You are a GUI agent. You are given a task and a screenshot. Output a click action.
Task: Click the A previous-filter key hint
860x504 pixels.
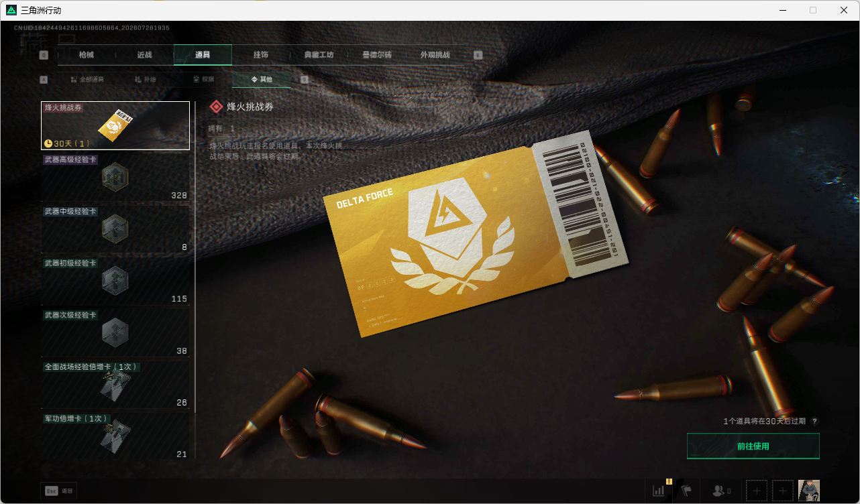coord(44,79)
